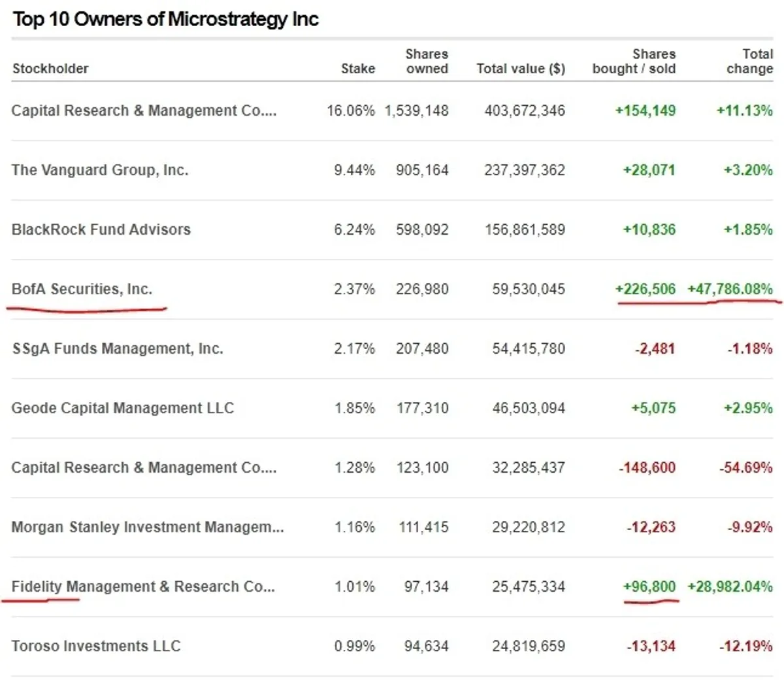Select the Total value ($) column header
784x691 pixels.
click(521, 69)
